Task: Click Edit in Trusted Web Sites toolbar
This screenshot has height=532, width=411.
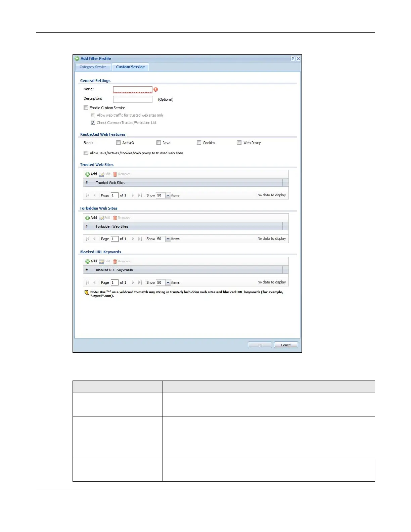Action: 104,174
